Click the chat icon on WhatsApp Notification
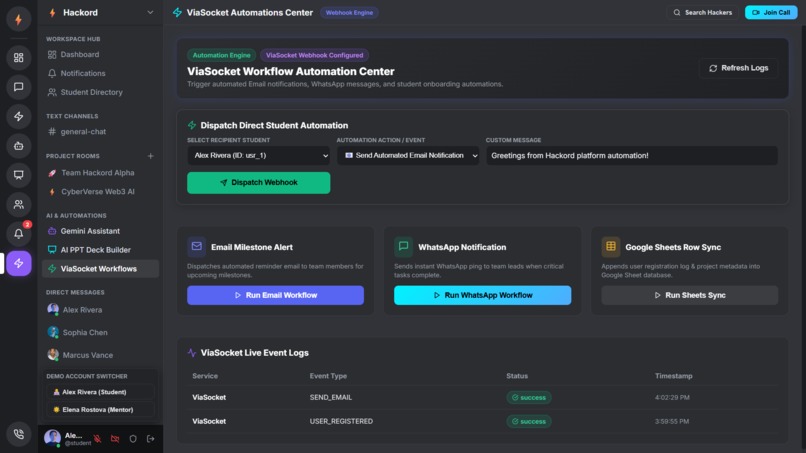 (x=404, y=247)
